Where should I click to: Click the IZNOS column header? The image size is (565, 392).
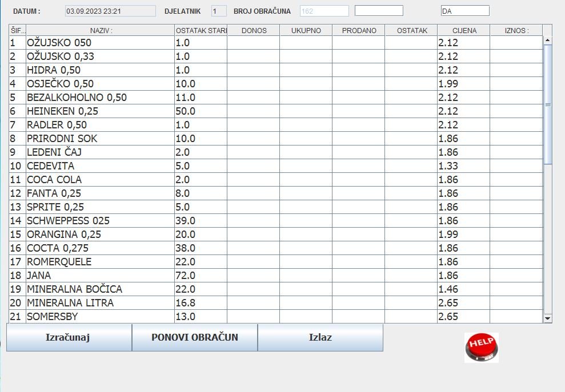pyautogui.click(x=516, y=30)
